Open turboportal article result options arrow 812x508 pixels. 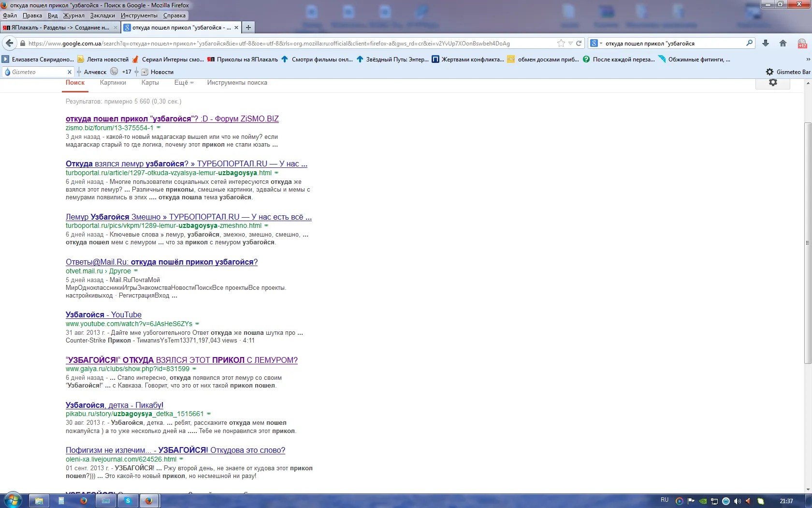276,173
